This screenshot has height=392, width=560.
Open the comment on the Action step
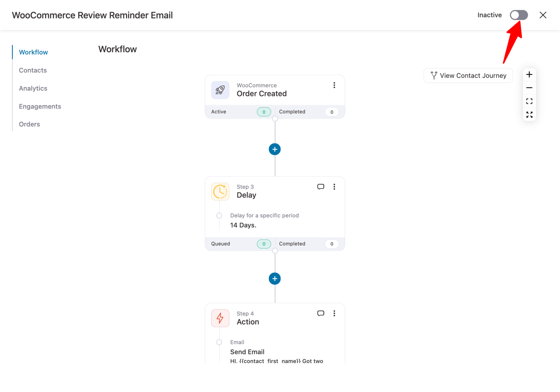click(x=321, y=313)
